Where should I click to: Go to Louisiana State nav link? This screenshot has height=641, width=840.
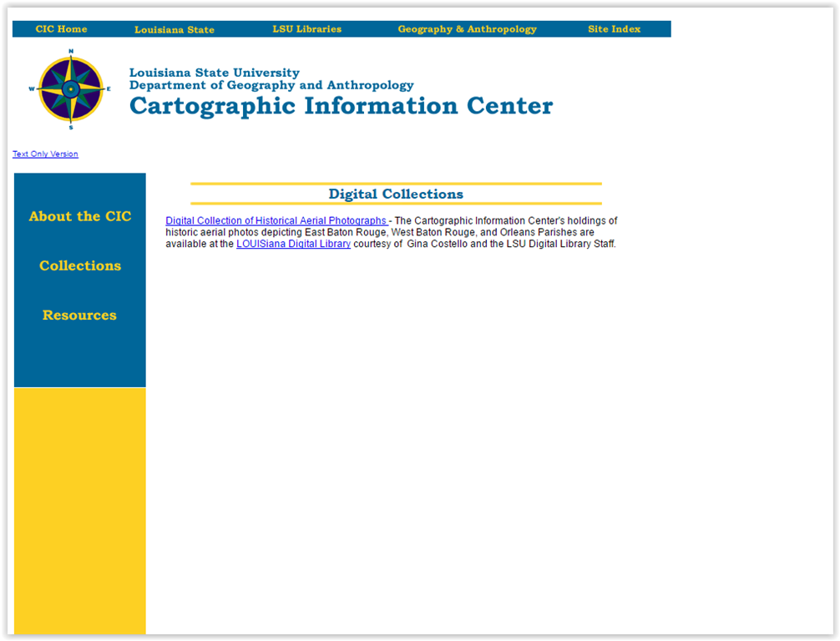(x=175, y=29)
